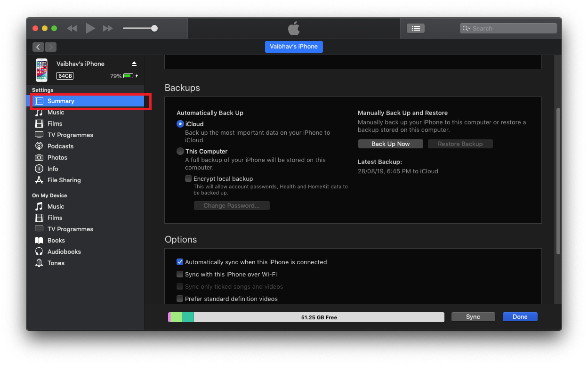This screenshot has width=588, height=365.
Task: Select This Computer backup radio button
Action: click(x=180, y=151)
